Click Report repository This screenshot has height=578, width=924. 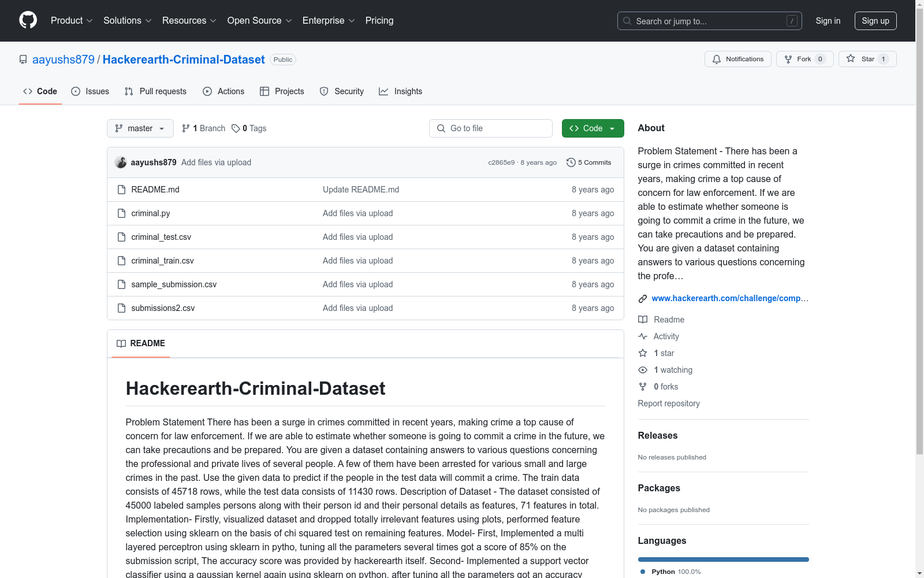[x=669, y=403]
